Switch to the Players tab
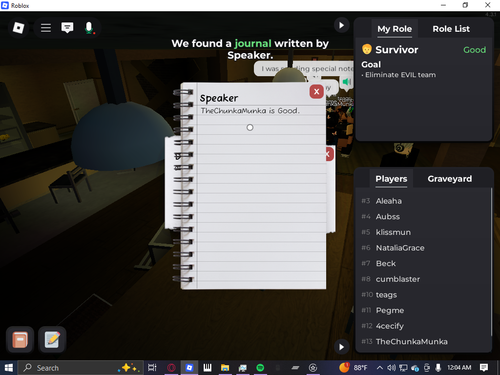The image size is (500, 375). pos(391,179)
